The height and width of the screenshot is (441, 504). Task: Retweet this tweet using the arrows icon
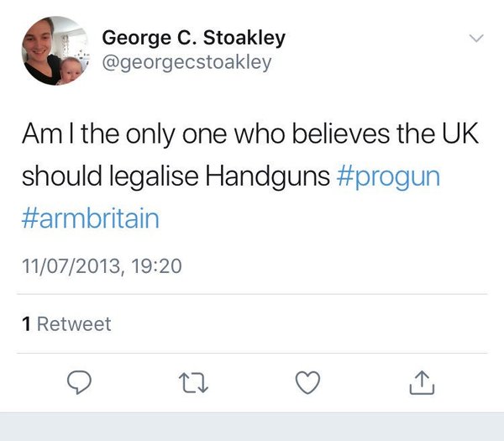(194, 383)
